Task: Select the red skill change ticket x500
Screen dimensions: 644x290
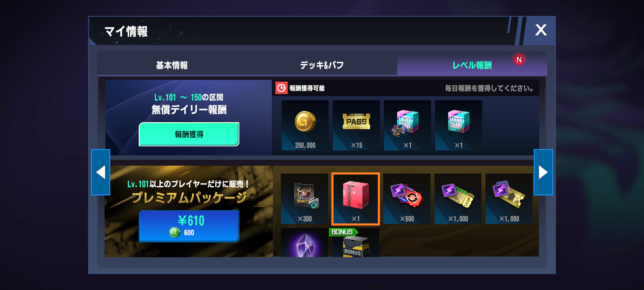Action: pos(407,199)
